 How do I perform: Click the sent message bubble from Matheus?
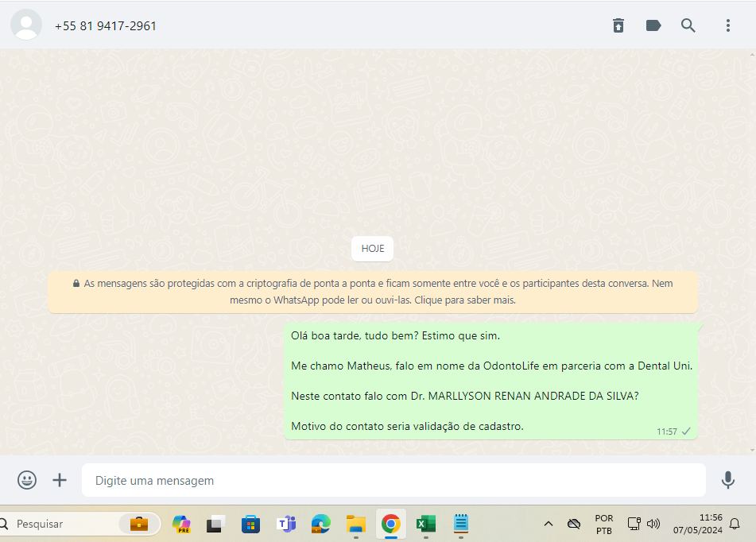(490, 381)
